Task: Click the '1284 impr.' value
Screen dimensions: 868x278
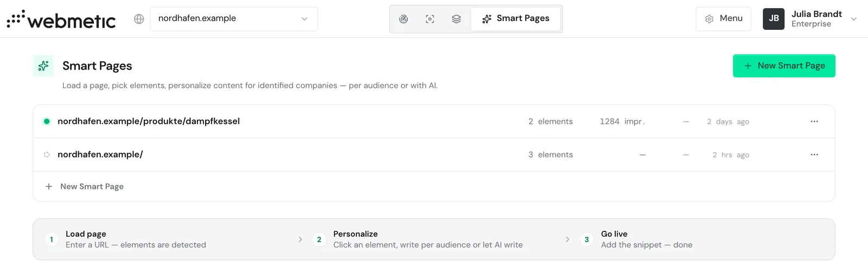Action: [622, 122]
